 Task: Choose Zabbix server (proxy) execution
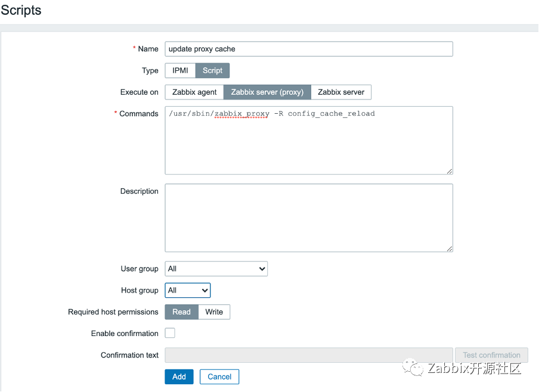click(x=267, y=92)
